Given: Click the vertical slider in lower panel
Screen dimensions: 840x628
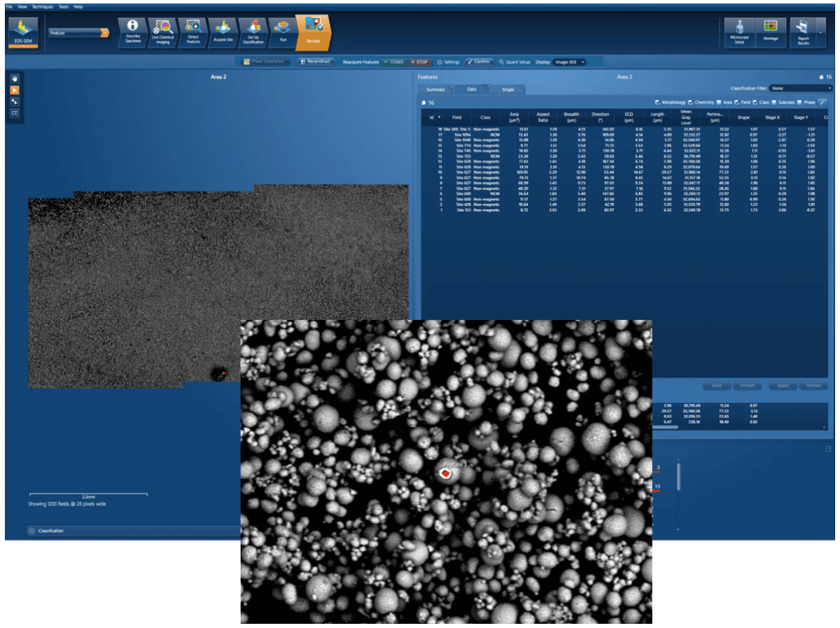Looking at the screenshot, I should pos(678,477).
